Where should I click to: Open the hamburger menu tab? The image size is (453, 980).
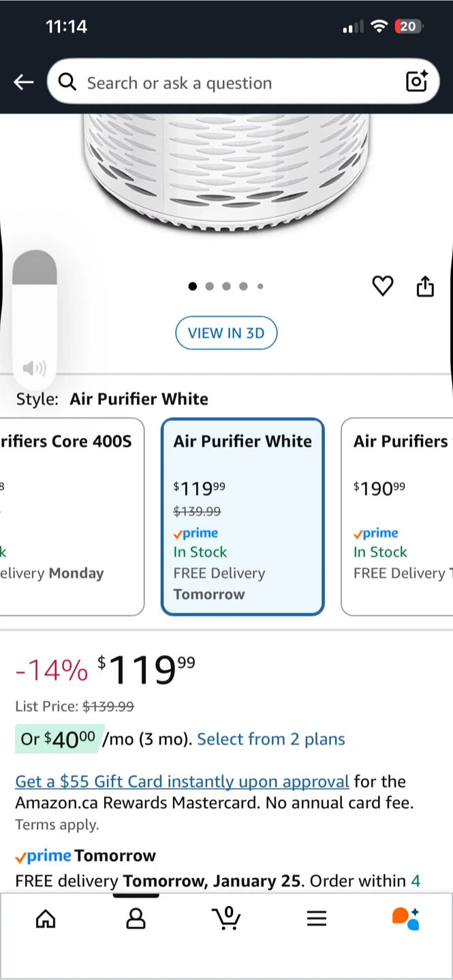pyautogui.click(x=317, y=919)
